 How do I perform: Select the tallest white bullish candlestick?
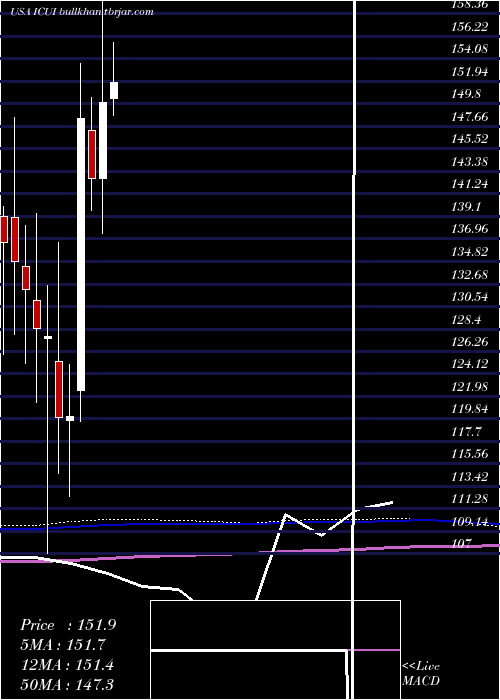[81, 254]
